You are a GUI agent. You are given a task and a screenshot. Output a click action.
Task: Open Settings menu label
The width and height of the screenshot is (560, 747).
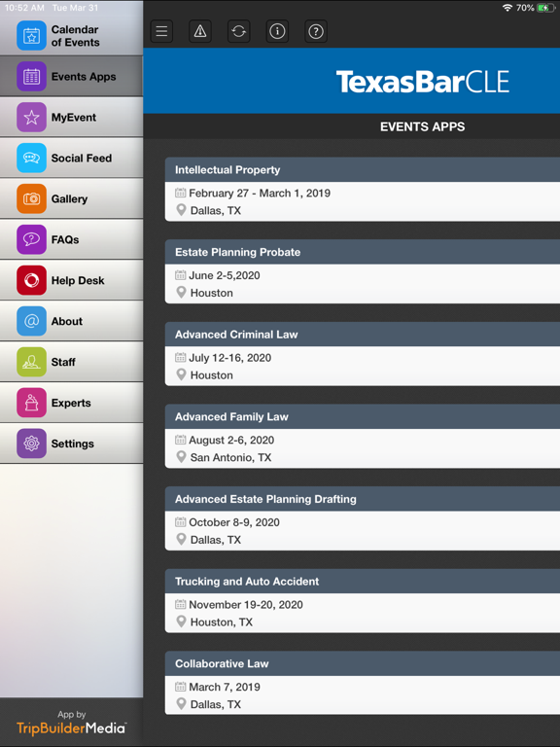(72, 444)
